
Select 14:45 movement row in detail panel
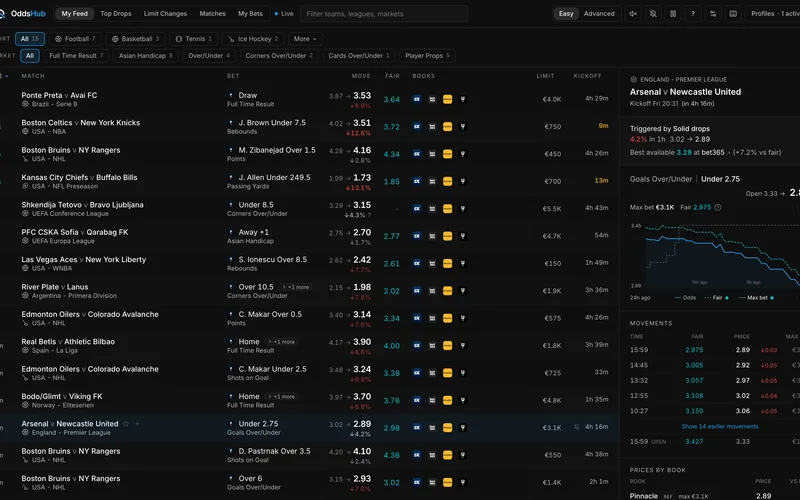[x=715, y=365]
